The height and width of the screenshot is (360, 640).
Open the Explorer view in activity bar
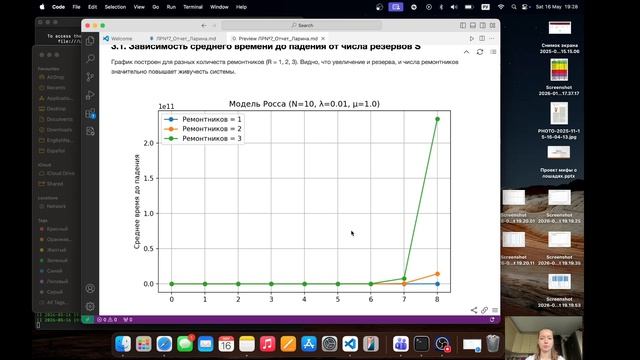coord(90,40)
